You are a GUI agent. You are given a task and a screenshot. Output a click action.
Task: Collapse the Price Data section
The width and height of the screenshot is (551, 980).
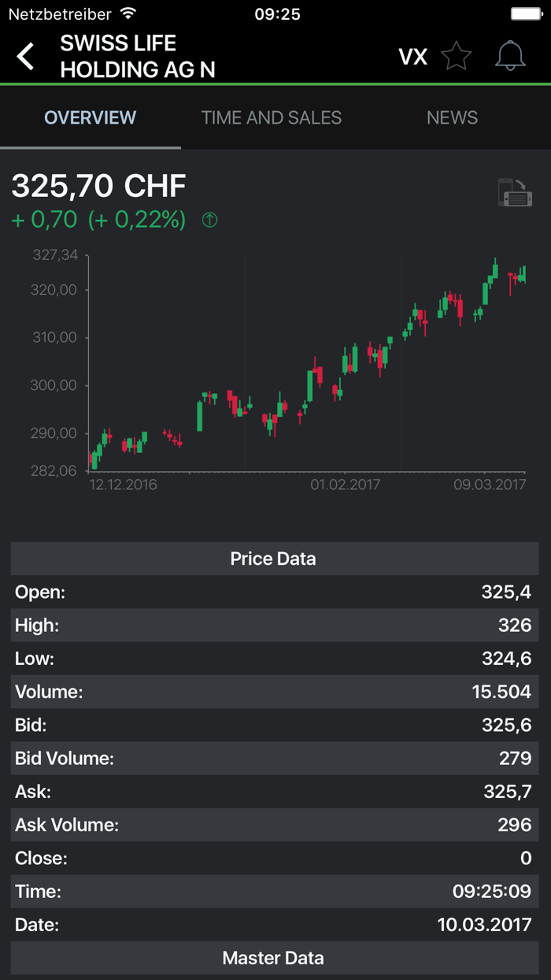pos(273,559)
